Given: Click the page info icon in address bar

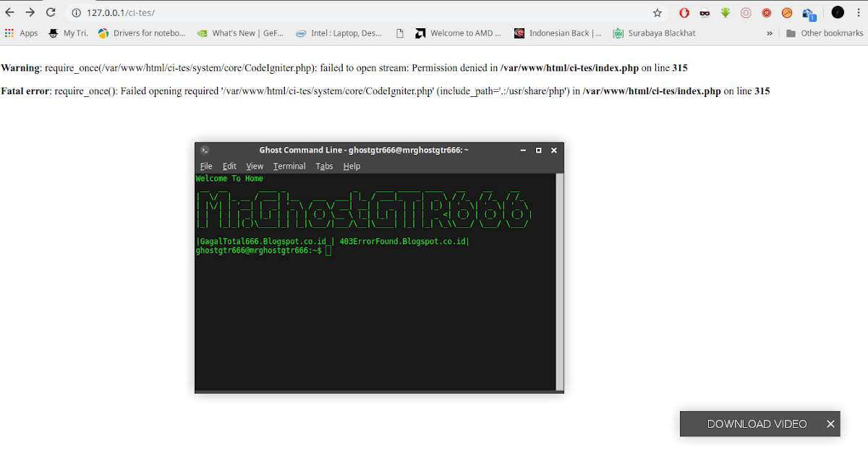Looking at the screenshot, I should pyautogui.click(x=77, y=12).
